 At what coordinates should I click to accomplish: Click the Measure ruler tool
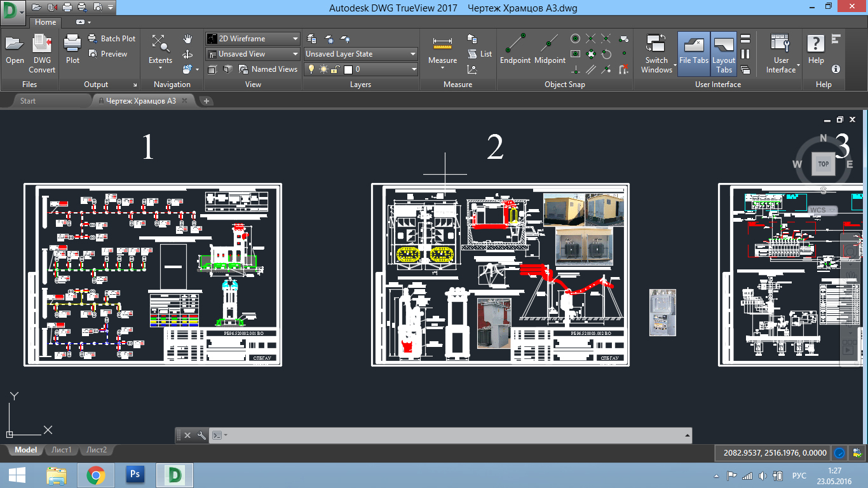442,50
